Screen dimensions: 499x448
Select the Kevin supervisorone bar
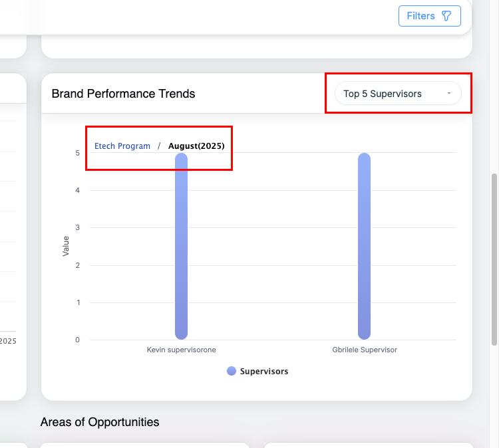coord(181,246)
